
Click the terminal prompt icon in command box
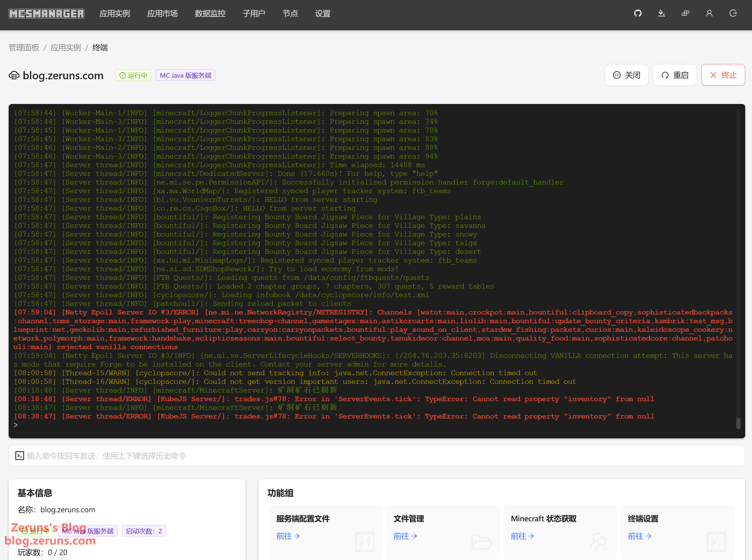(x=20, y=456)
